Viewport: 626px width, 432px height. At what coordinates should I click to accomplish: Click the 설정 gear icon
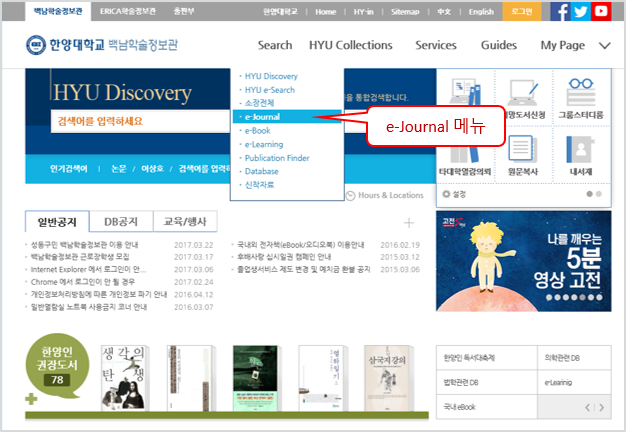coord(446,195)
